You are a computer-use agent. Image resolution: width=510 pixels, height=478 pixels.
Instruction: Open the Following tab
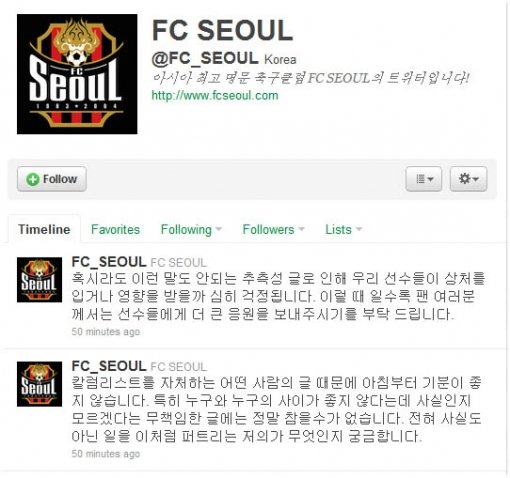(186, 230)
